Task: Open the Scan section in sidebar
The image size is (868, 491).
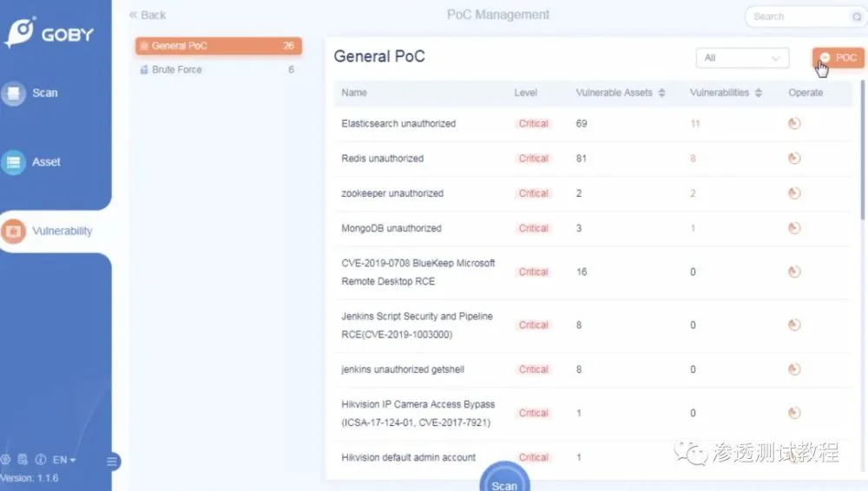Action: click(31, 93)
